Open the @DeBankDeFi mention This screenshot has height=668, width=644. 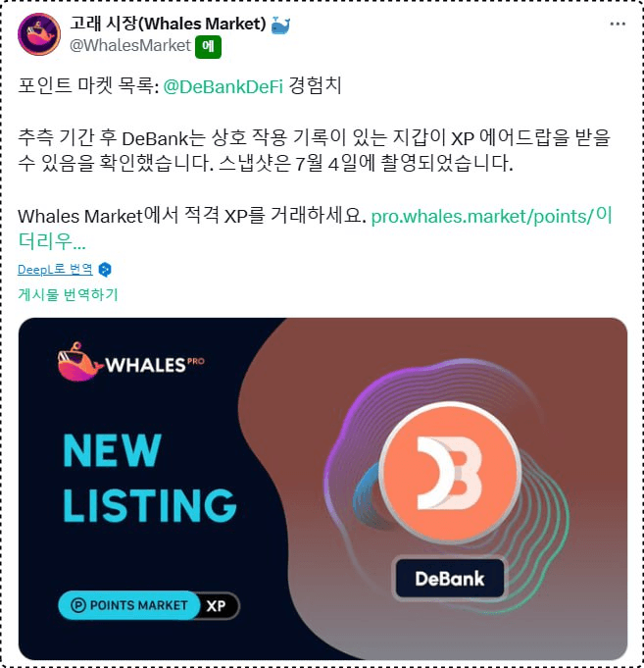click(223, 86)
